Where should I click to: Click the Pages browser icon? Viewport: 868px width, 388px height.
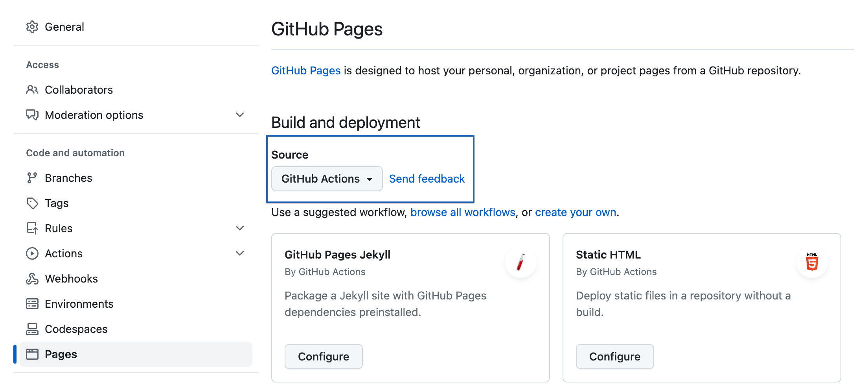coord(32,354)
